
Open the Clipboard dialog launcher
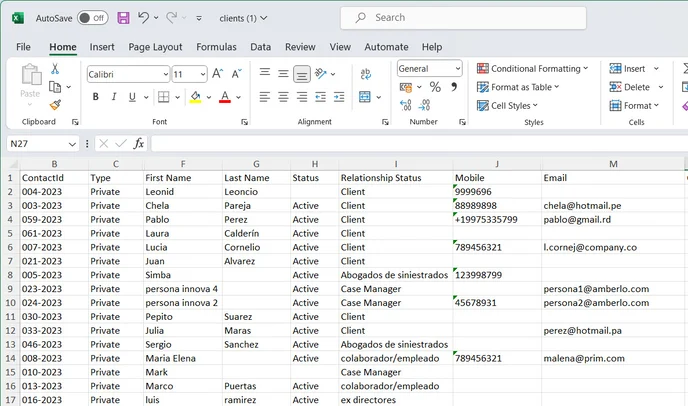tap(75, 122)
